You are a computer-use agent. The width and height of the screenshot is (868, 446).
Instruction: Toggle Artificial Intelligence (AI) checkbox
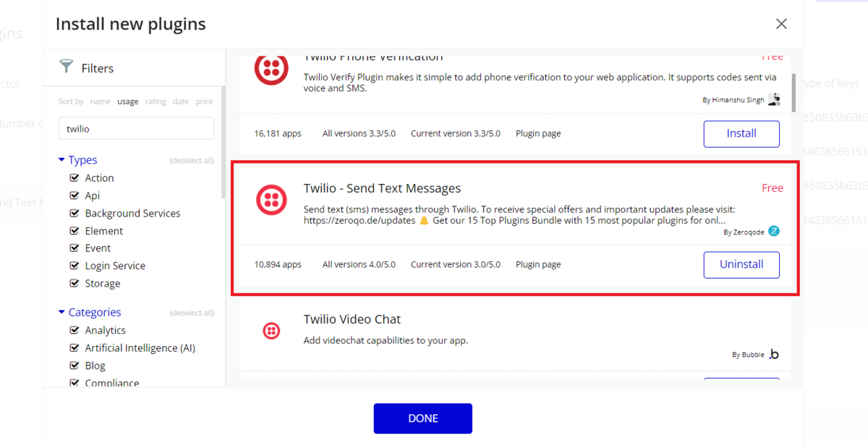[74, 348]
